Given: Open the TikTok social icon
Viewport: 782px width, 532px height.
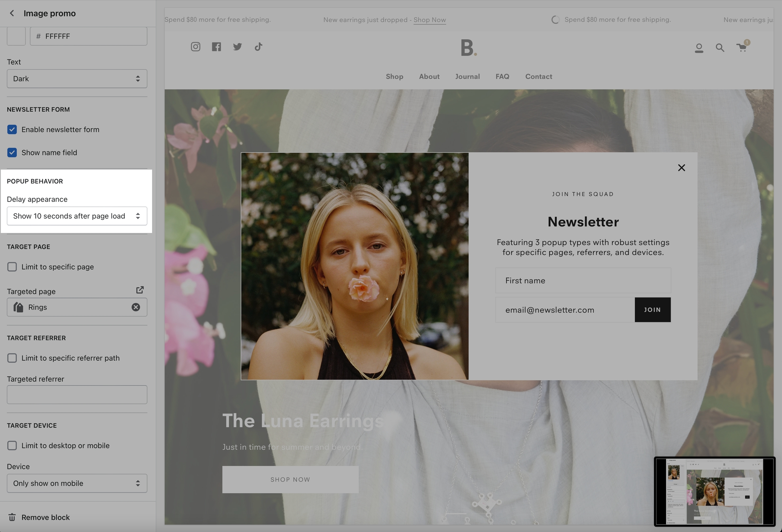Looking at the screenshot, I should [259, 47].
